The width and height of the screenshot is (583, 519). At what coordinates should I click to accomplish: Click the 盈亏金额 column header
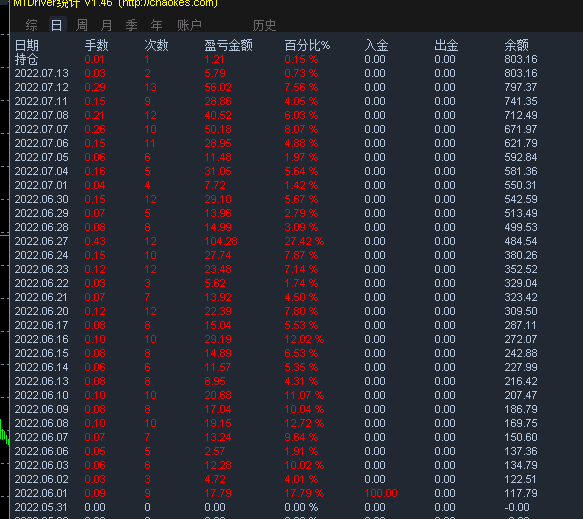[228, 45]
